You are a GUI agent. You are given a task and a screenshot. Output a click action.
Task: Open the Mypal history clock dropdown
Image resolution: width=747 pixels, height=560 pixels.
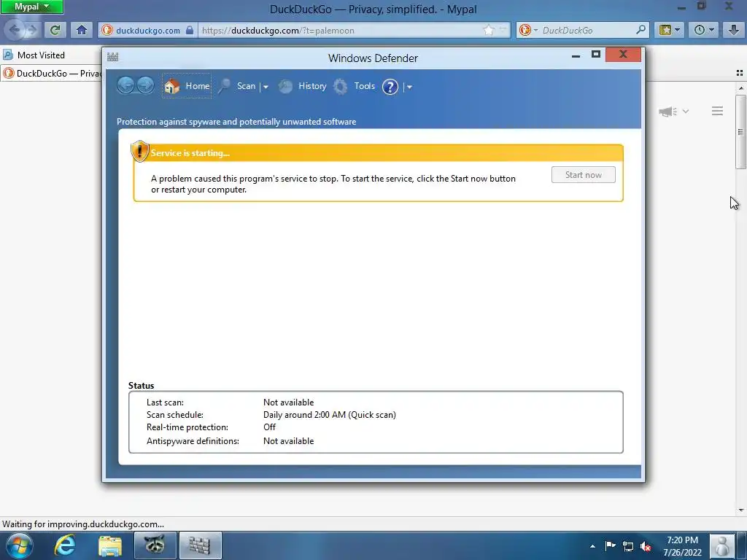click(704, 30)
